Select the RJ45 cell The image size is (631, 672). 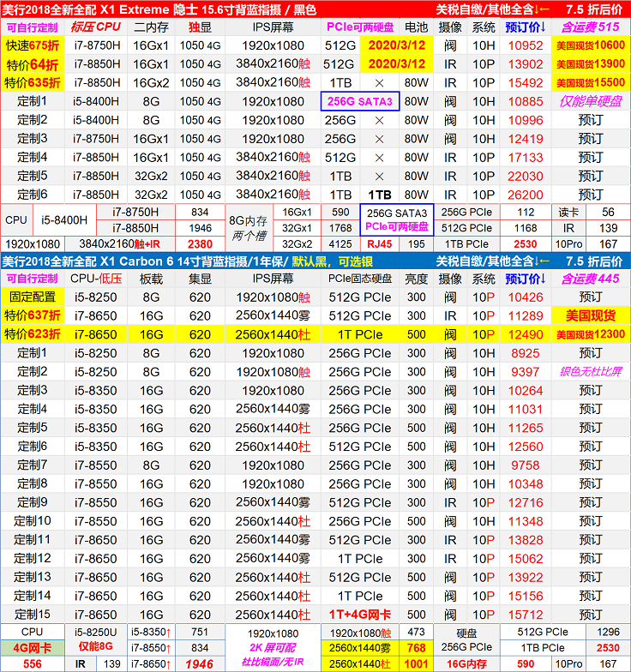(x=379, y=244)
